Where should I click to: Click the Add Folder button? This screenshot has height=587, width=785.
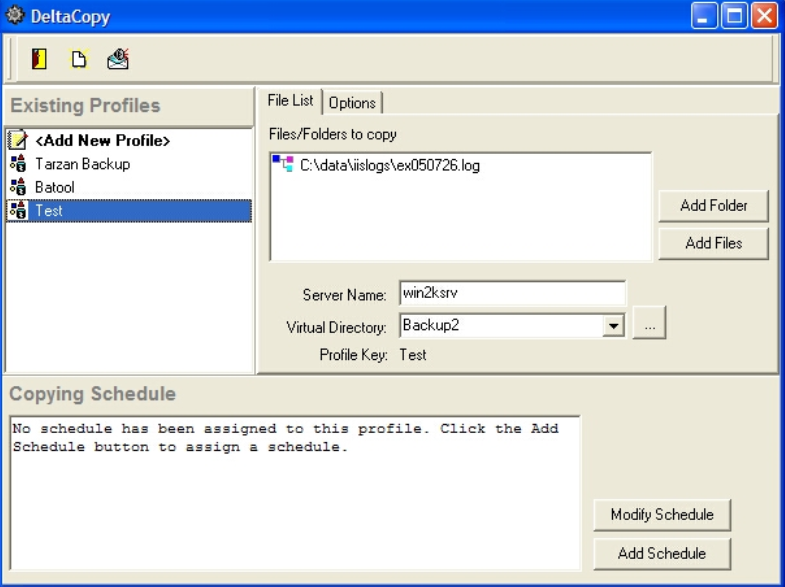713,205
